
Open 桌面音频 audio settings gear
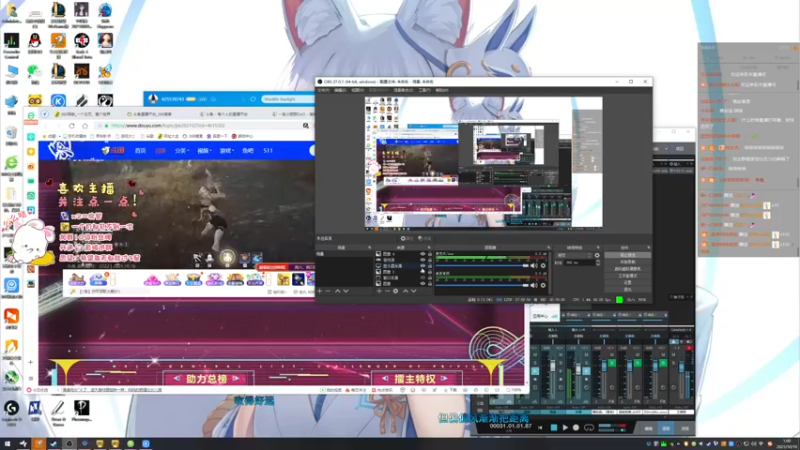click(543, 285)
